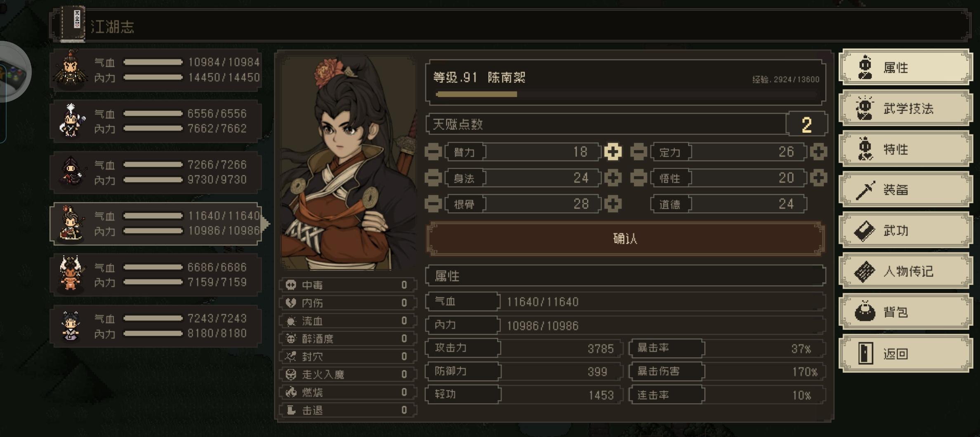
Task: Open 人物传记 character biography
Action: (x=906, y=271)
